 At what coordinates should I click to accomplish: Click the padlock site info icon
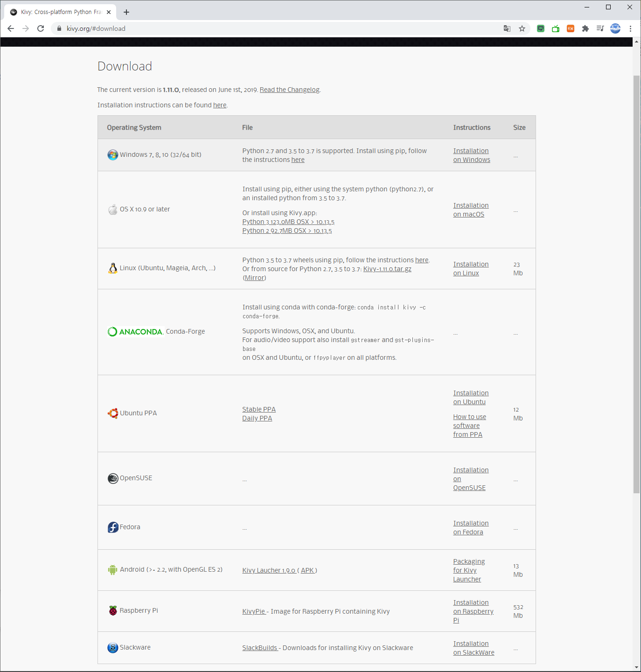pos(59,28)
